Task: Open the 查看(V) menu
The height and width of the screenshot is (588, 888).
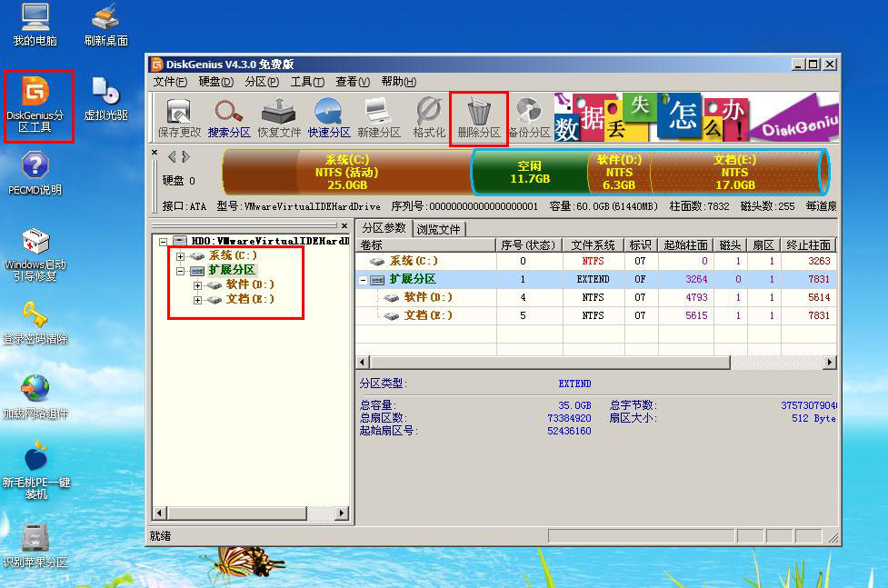Action: 353,82
